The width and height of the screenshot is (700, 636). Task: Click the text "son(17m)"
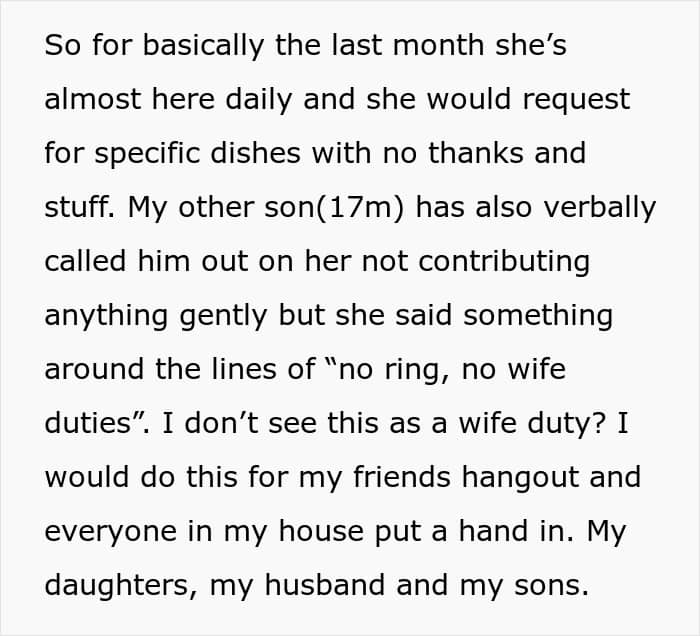pos(334,208)
